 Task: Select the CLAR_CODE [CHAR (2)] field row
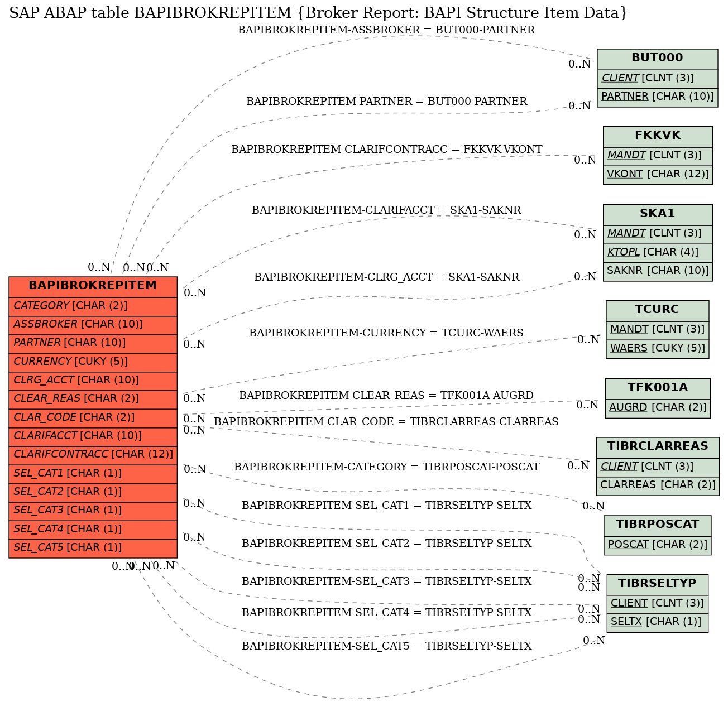click(93, 418)
